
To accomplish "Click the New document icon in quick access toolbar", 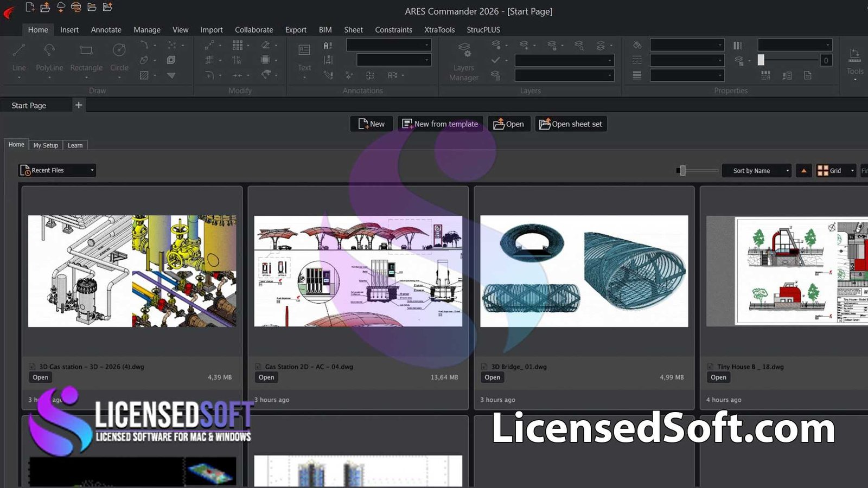I will (30, 7).
